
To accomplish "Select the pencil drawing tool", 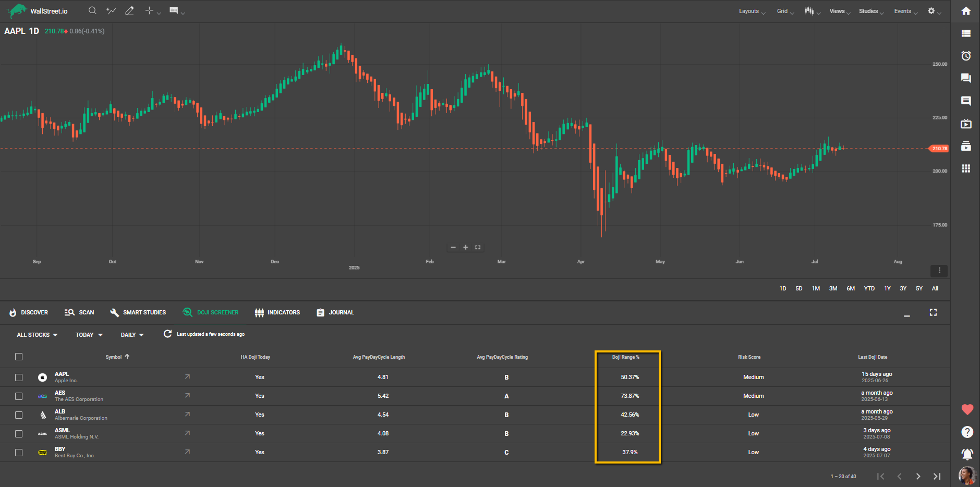I will [129, 10].
